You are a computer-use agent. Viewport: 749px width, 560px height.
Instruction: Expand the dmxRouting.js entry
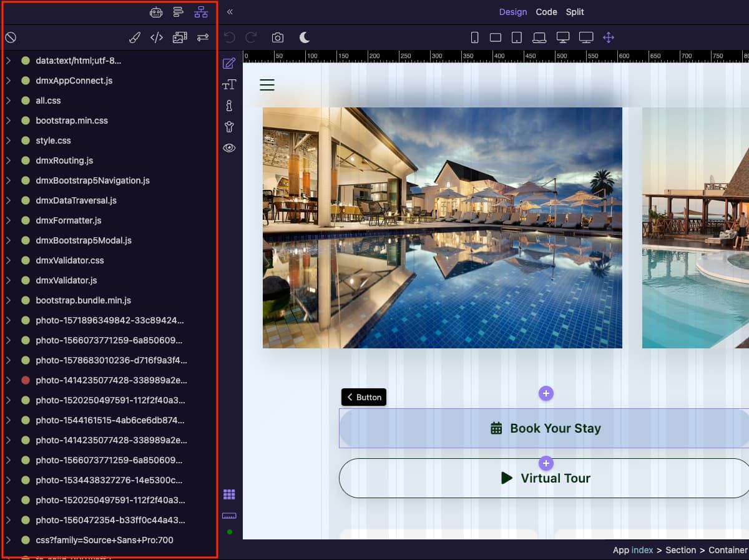pyautogui.click(x=9, y=160)
